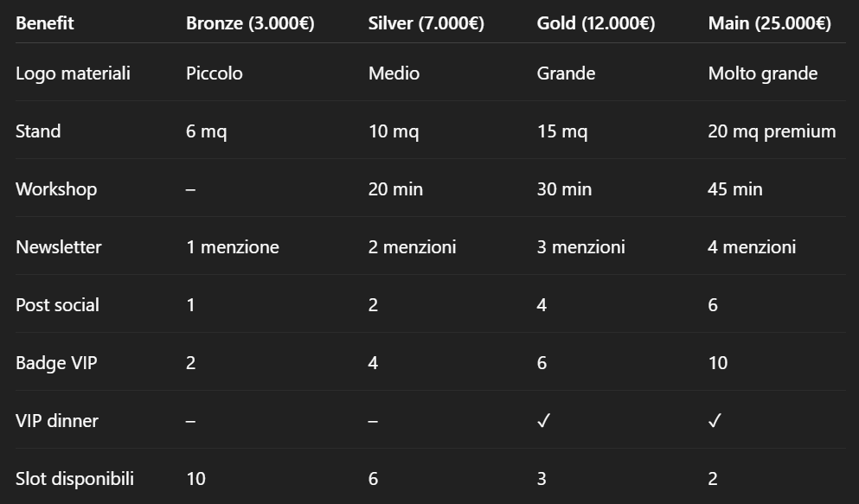Select the "Main (25.000€)" column header
Screen dimensions: 859x504
click(x=769, y=23)
